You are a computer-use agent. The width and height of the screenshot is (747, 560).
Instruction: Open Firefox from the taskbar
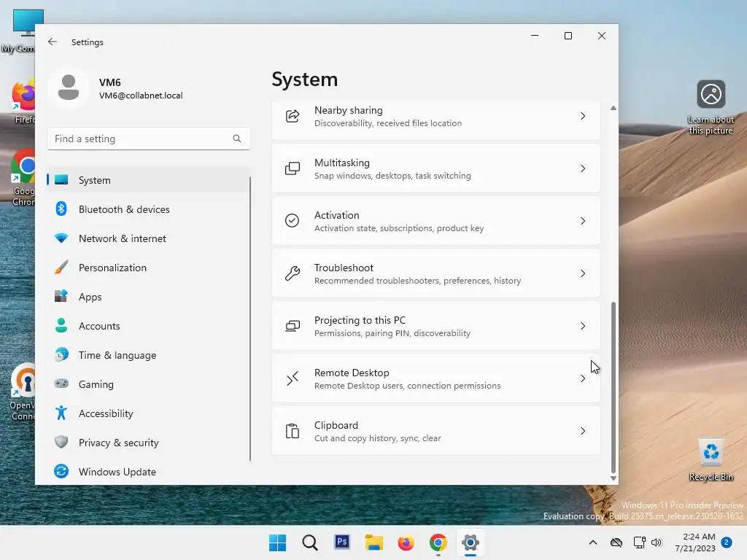click(x=406, y=542)
